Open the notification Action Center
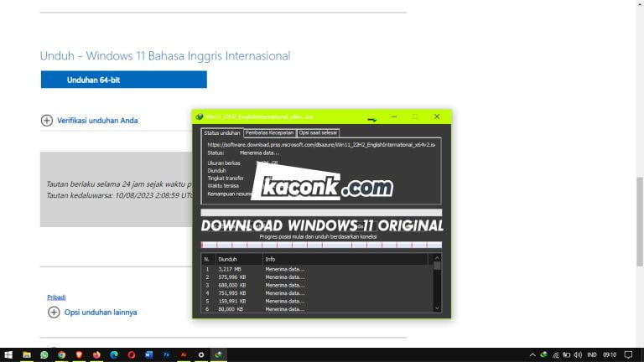Screen dimensions: 644x362 [x=628, y=354]
